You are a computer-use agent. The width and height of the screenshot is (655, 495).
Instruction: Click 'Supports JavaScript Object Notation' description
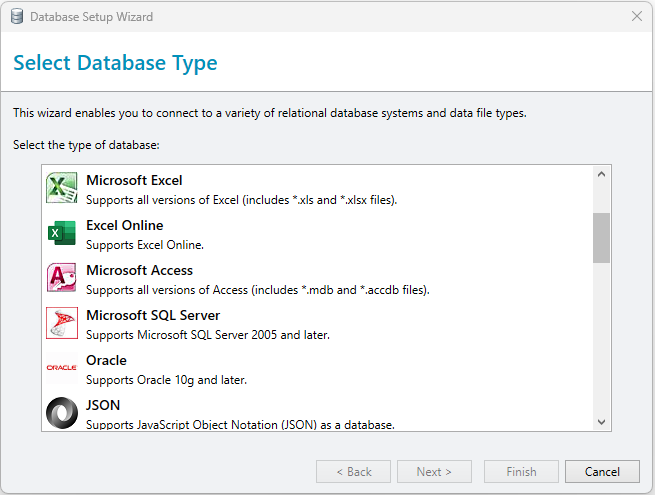point(240,425)
